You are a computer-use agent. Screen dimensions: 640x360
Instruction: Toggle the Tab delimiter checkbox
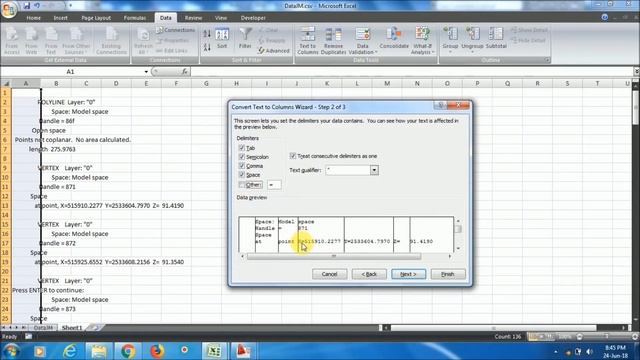pyautogui.click(x=242, y=148)
